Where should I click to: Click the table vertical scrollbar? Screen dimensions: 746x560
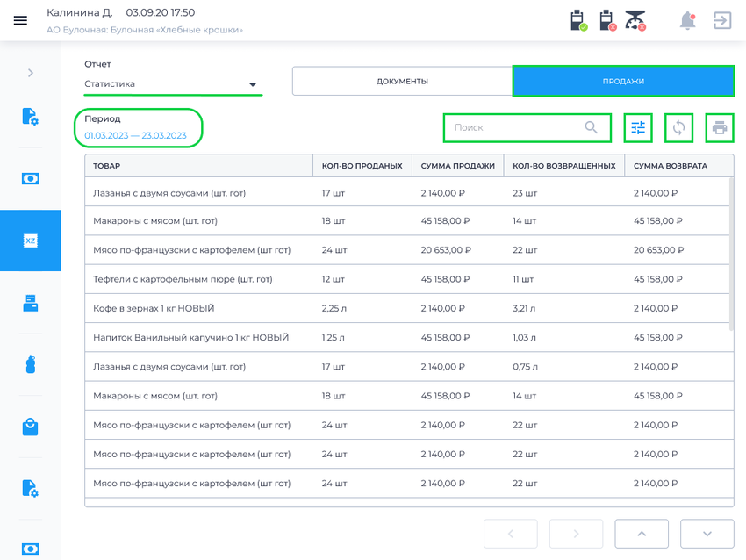[x=731, y=255]
